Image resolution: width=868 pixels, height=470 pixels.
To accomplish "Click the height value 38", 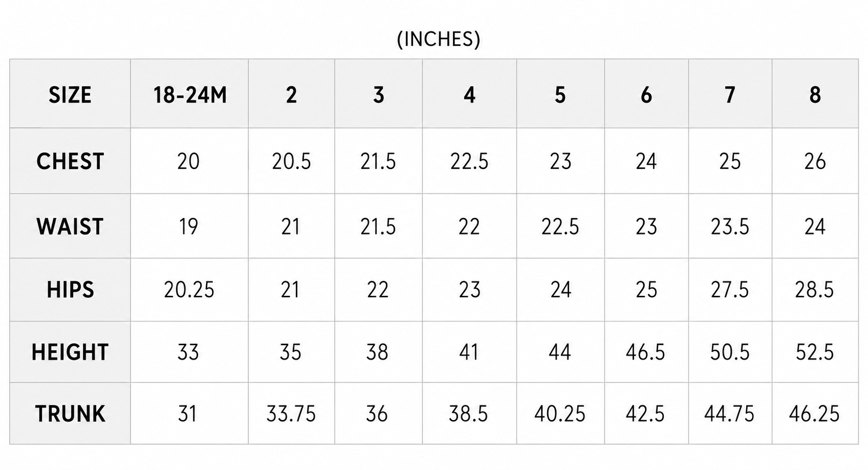I will tap(377, 352).
